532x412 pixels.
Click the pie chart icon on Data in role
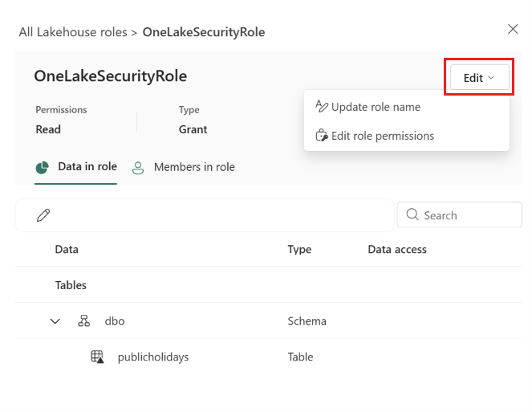pos(43,167)
